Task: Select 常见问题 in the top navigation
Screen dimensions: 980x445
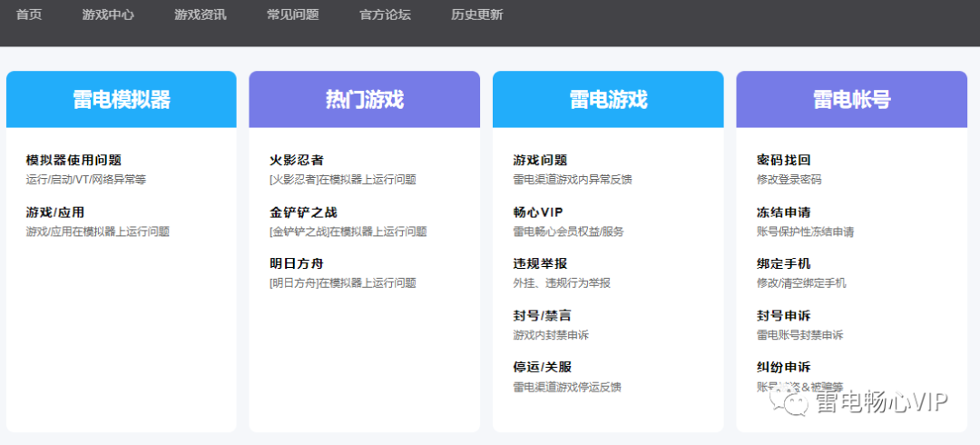Action: click(x=293, y=15)
